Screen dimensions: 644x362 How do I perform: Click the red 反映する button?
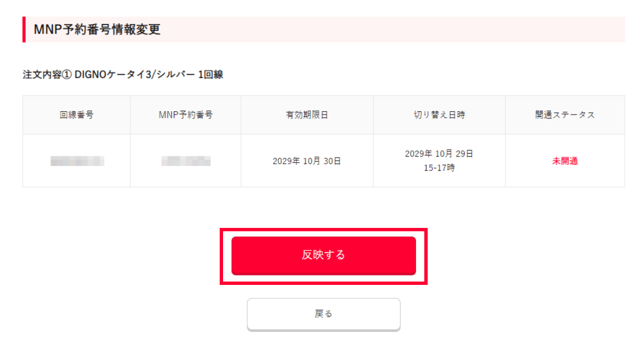click(x=323, y=255)
